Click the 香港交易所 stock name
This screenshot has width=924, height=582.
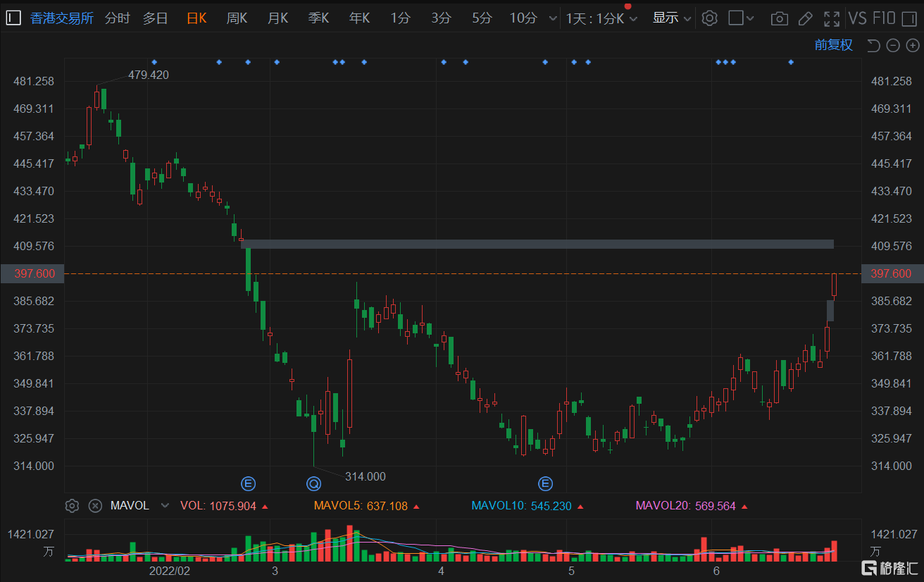tap(62, 18)
